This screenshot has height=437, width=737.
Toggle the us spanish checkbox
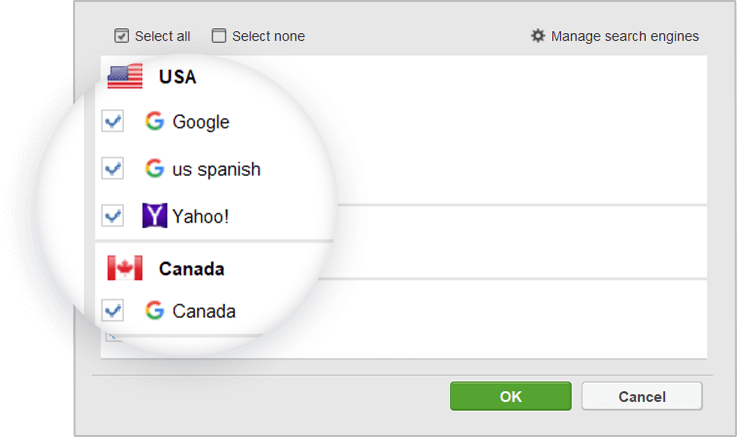pyautogui.click(x=113, y=168)
